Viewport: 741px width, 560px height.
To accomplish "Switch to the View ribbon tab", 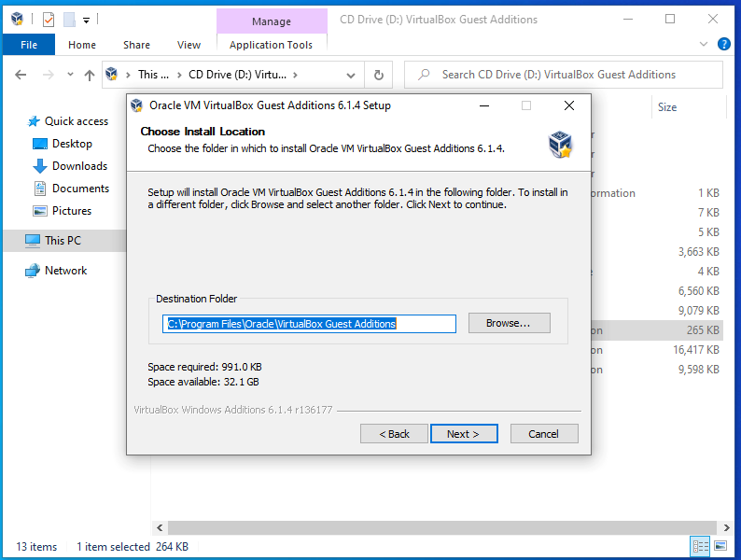I will 189,45.
